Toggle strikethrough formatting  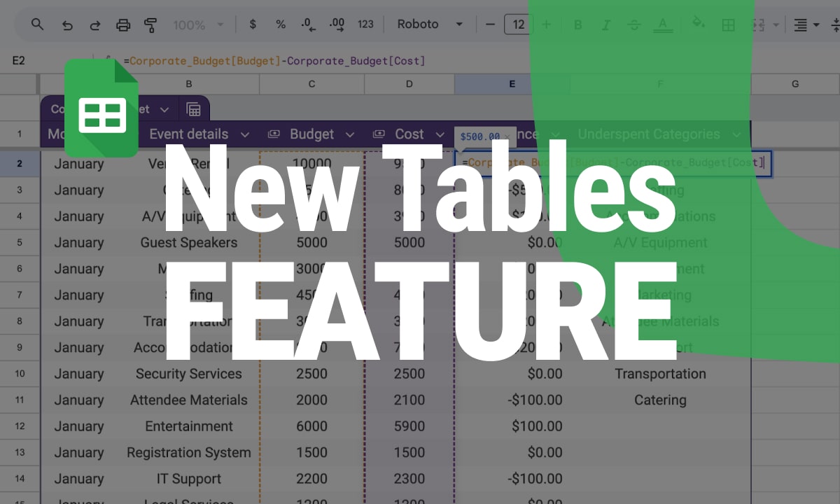pos(633,24)
